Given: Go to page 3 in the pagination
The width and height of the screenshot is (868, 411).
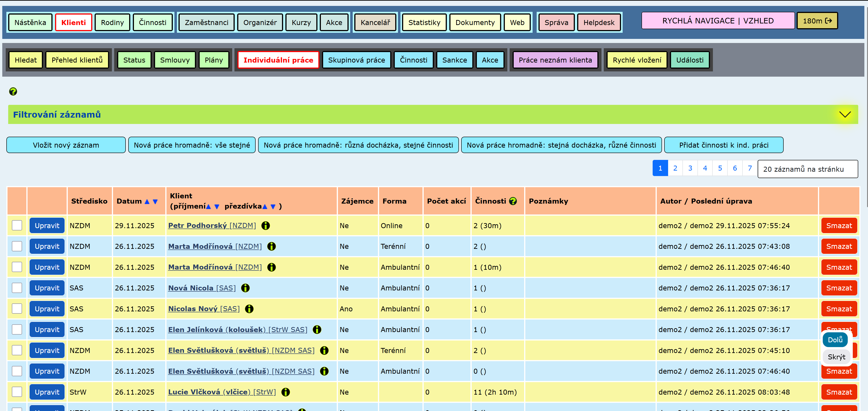Looking at the screenshot, I should (690, 168).
